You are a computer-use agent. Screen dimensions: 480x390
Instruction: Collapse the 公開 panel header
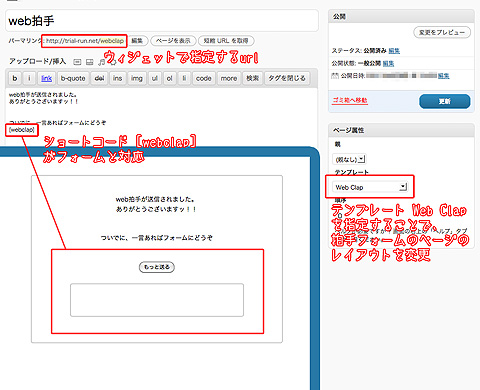pos(401,16)
